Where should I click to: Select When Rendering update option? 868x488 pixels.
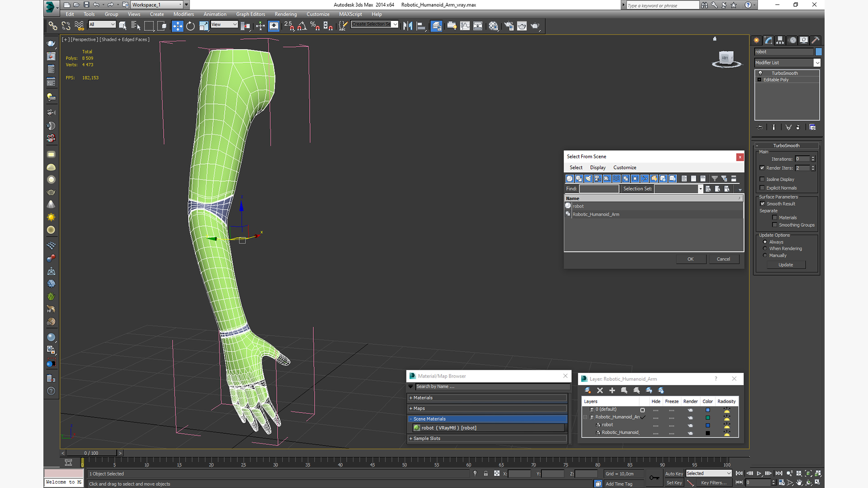[x=765, y=249]
